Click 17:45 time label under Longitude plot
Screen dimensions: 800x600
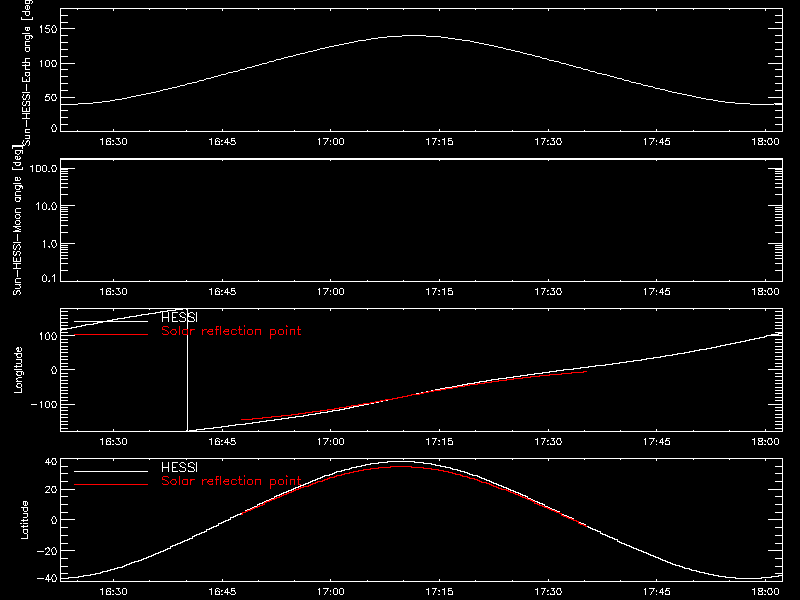click(657, 442)
